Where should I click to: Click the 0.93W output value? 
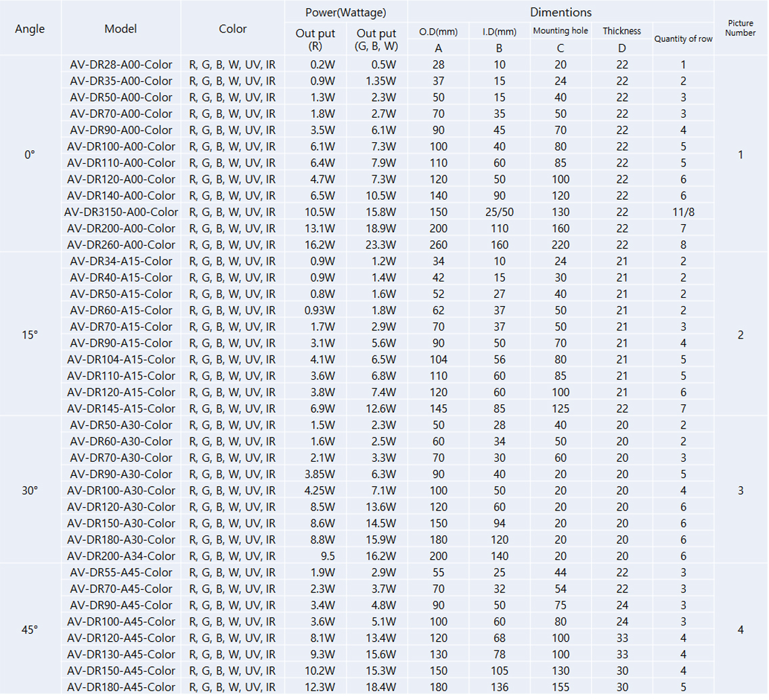320,311
